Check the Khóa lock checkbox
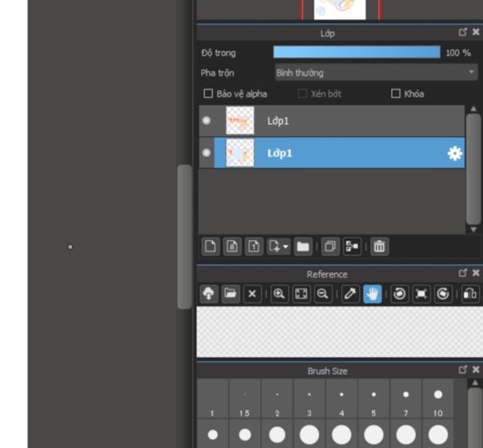Image resolution: width=483 pixels, height=448 pixels. [396, 93]
